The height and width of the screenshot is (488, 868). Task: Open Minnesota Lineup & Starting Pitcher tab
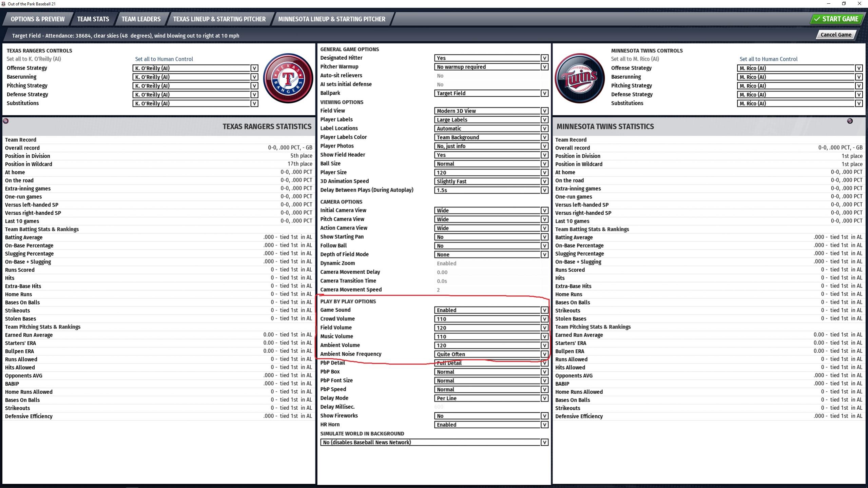331,19
